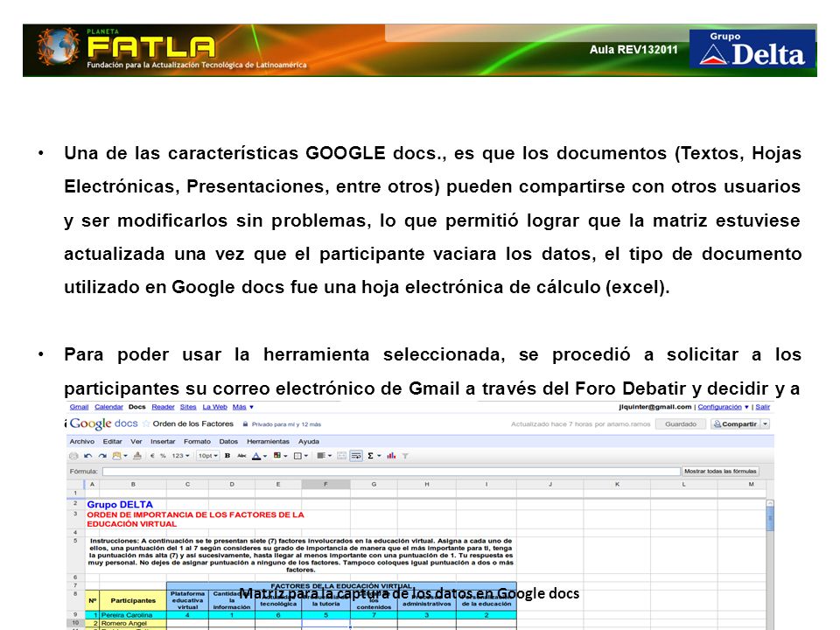This screenshot has height=630, width=840.
Task: Open the Ver menu
Action: (136, 441)
